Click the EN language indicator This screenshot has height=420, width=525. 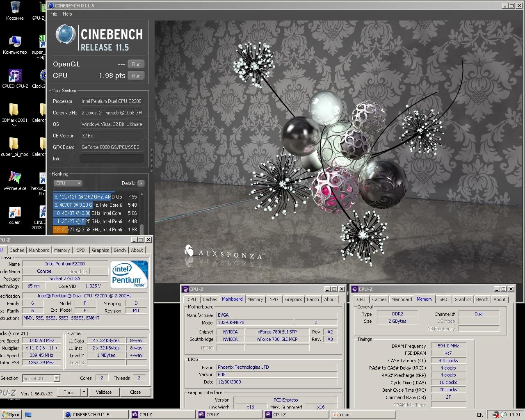[480, 415]
